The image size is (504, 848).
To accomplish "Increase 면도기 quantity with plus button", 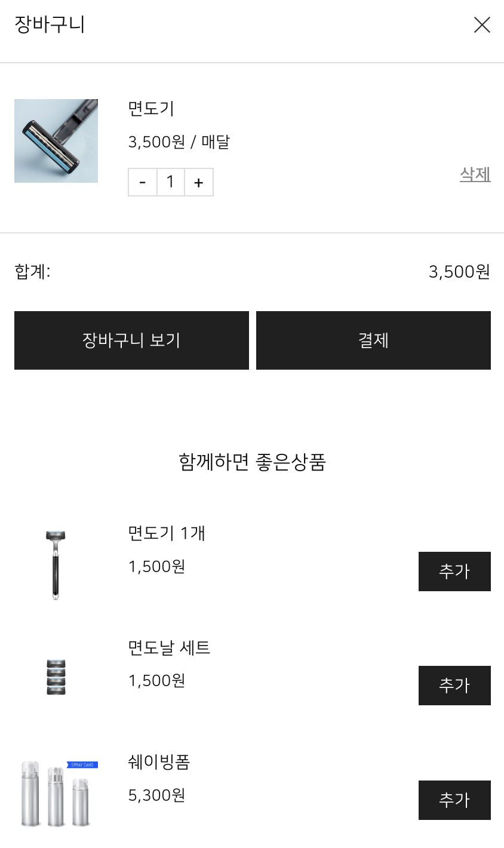I will click(x=199, y=182).
